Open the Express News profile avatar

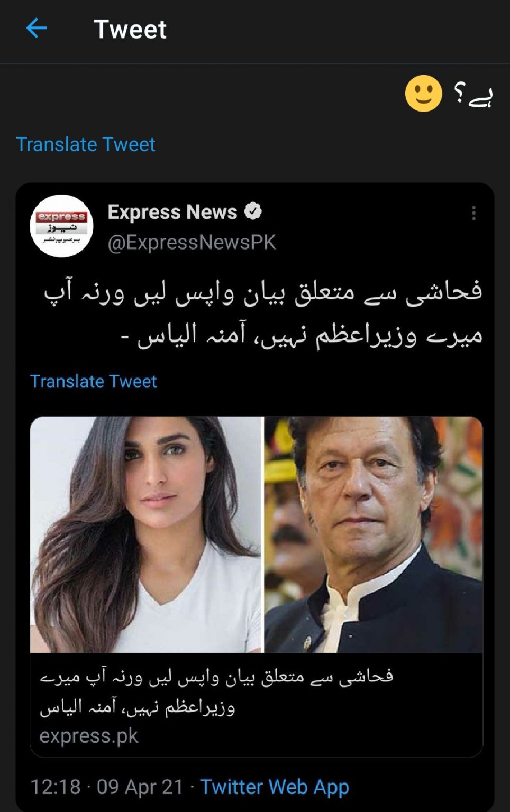(61, 226)
